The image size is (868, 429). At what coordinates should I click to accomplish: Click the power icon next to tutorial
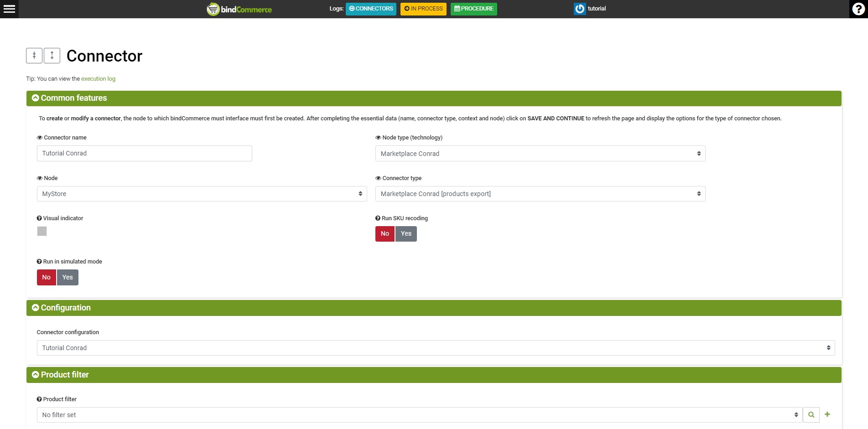tap(580, 9)
